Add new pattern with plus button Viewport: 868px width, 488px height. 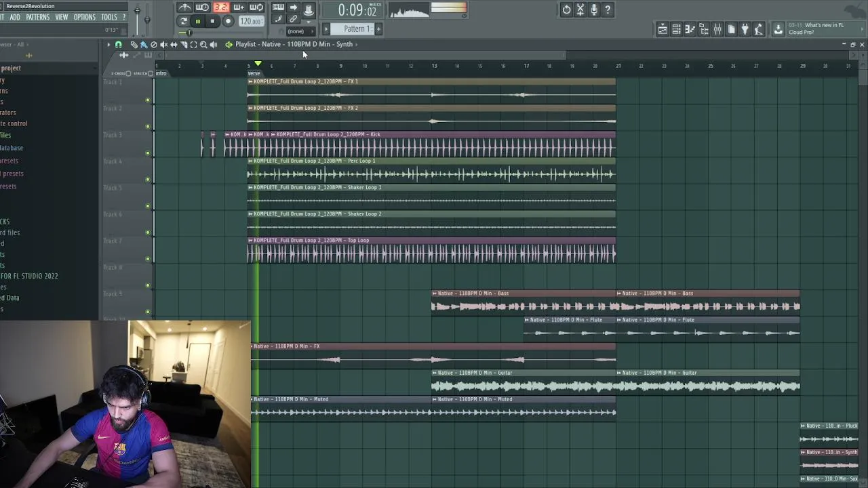tap(378, 29)
